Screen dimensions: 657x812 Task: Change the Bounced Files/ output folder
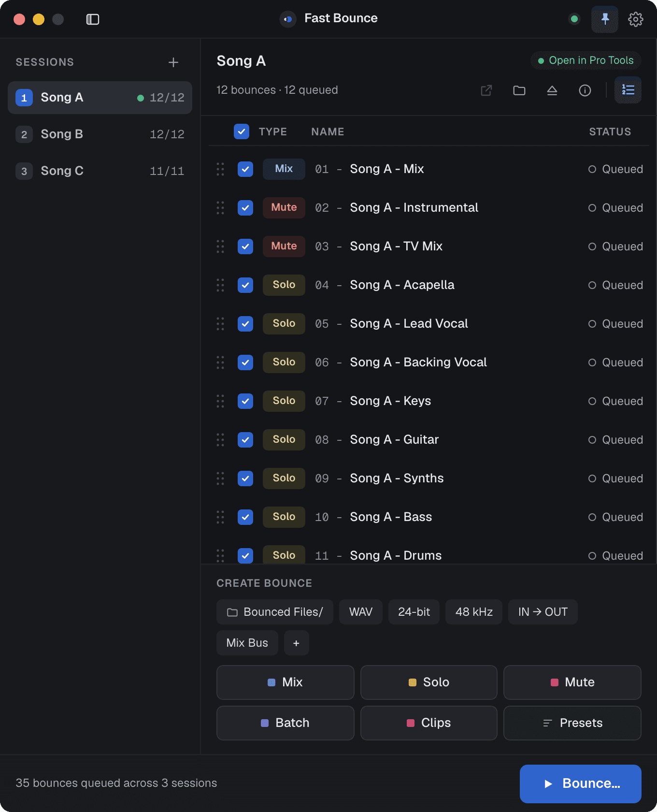275,612
